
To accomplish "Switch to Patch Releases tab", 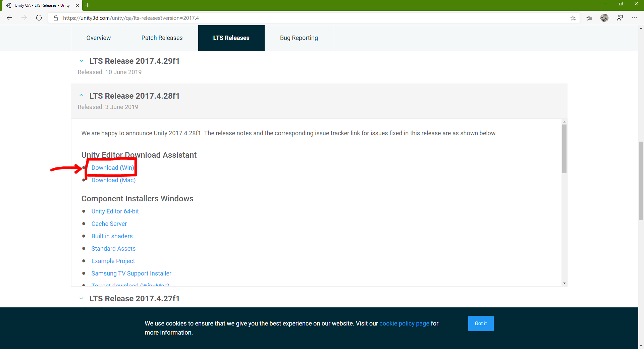I will point(162,38).
